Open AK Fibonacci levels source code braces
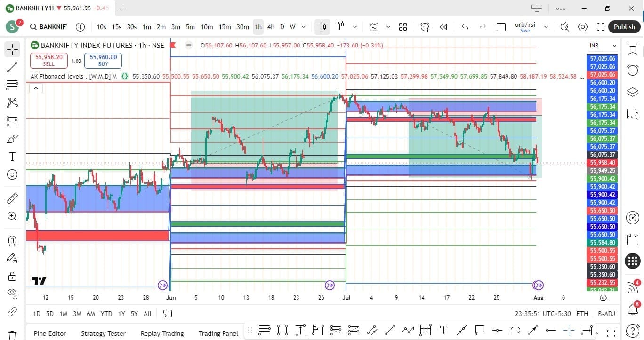This screenshot has height=340, width=644. [125, 76]
